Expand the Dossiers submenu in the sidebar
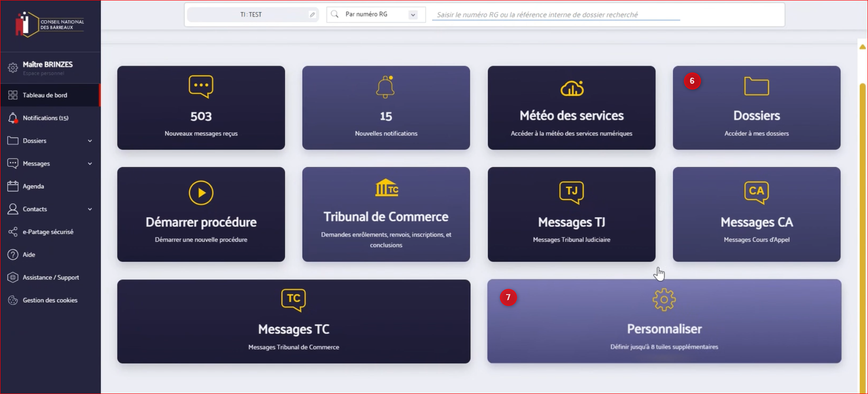 (x=90, y=141)
